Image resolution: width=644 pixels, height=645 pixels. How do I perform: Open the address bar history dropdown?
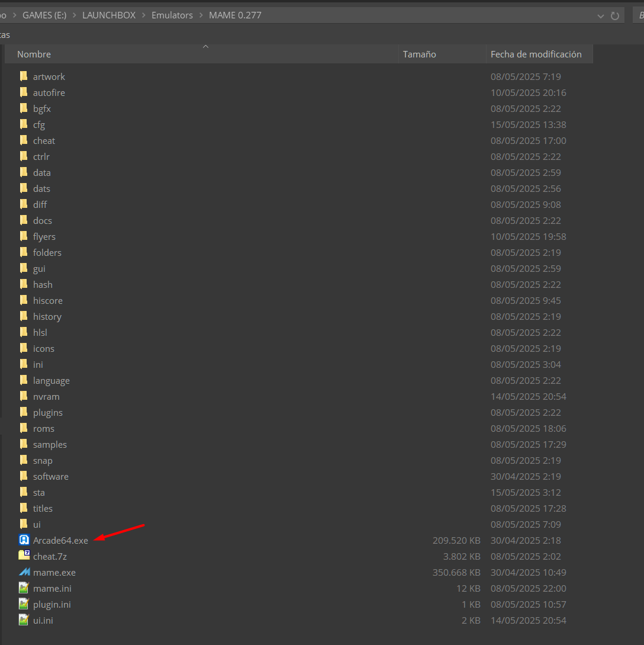click(600, 16)
